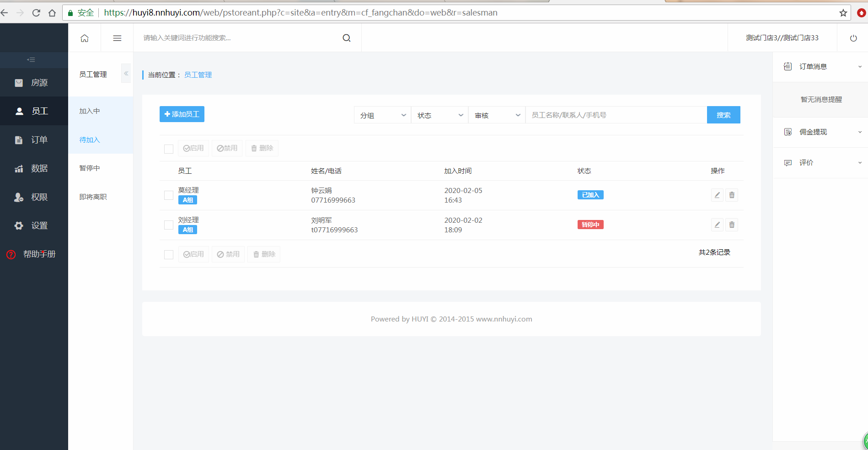Click the employee name search field
868x450 pixels.
(x=616, y=115)
